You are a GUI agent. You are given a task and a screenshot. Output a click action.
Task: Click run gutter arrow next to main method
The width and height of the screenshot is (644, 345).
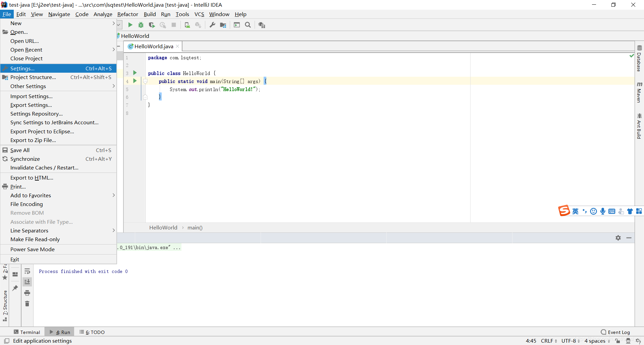[135, 81]
